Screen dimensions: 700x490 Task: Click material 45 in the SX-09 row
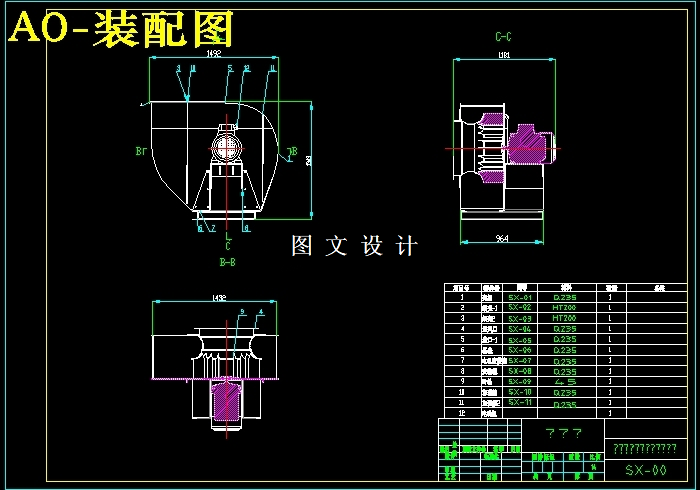[565, 382]
